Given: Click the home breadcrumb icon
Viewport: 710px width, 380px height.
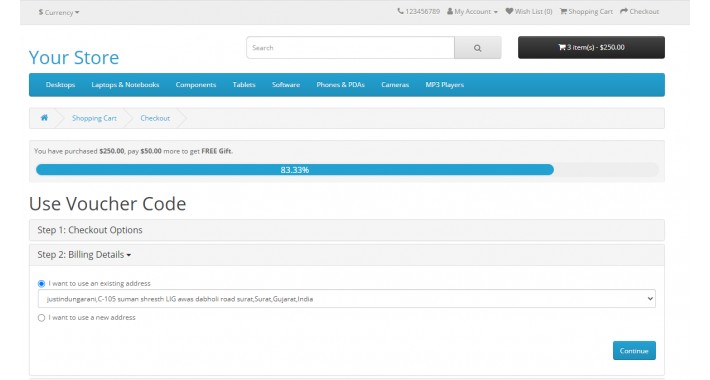Looking at the screenshot, I should [x=44, y=118].
